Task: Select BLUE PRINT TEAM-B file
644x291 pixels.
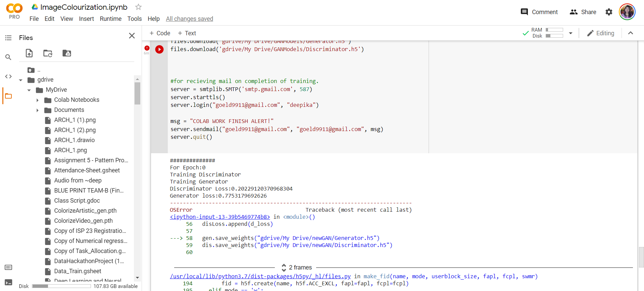Action: coord(89,191)
